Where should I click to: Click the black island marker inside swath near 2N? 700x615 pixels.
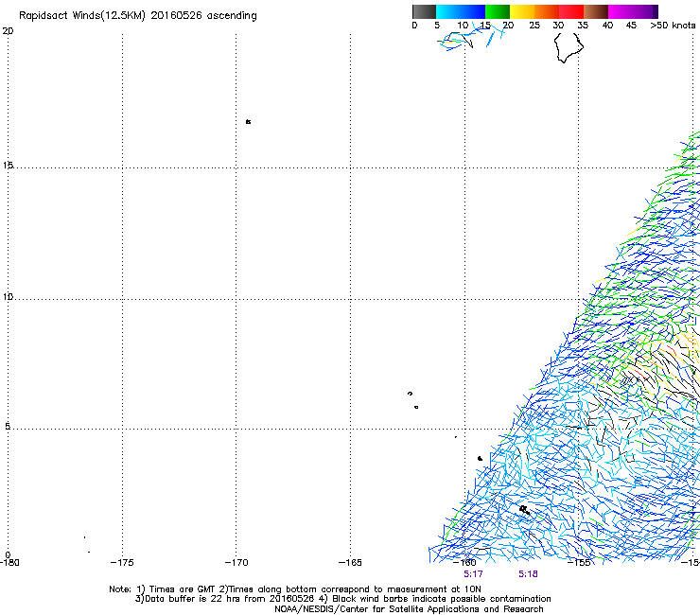click(525, 510)
